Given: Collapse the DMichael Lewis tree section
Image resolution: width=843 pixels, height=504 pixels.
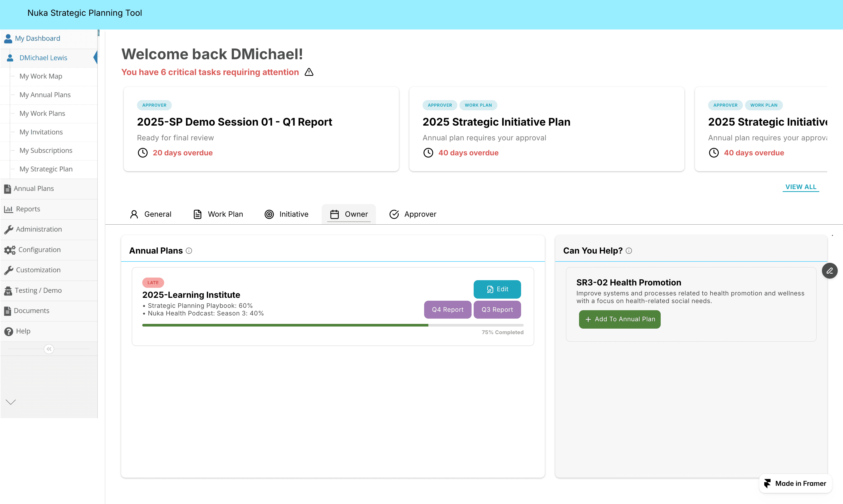Looking at the screenshot, I should (43, 58).
